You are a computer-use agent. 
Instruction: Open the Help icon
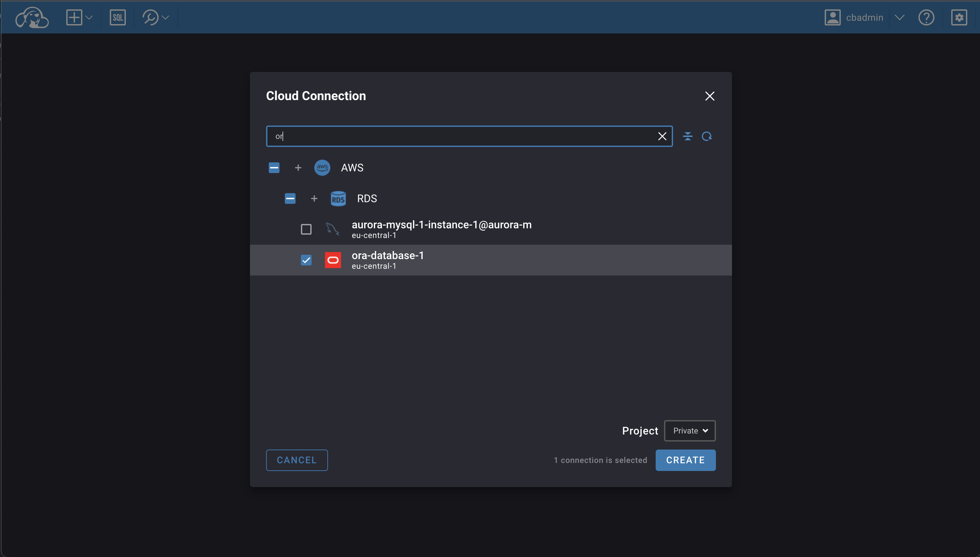tap(927, 17)
